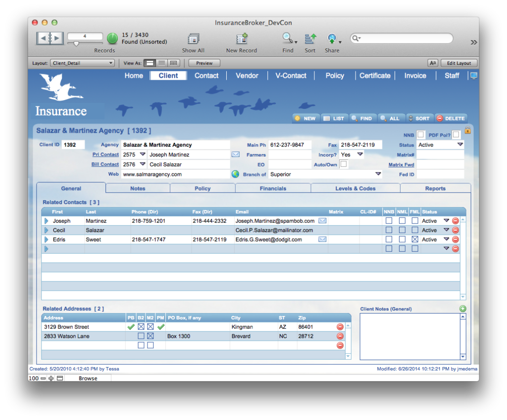Image resolution: width=507 pixels, height=420 pixels.
Task: Expand the Branch of Superior dropdown
Action: tap(378, 174)
